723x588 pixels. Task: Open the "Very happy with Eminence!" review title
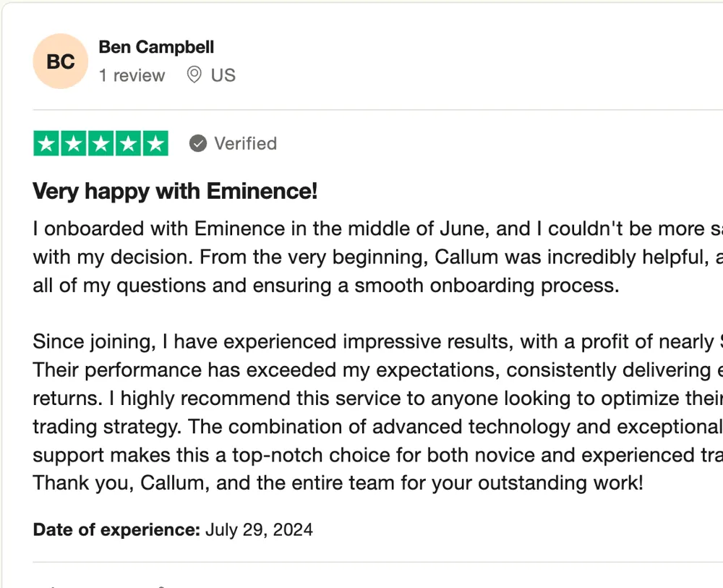click(175, 191)
